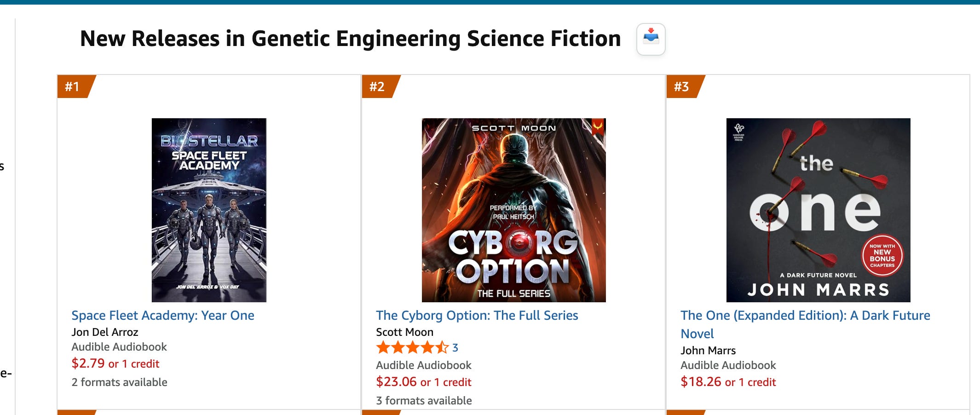The width and height of the screenshot is (980, 415).
Task: Click the $23.06 or 1 credit price
Action: [423, 382]
